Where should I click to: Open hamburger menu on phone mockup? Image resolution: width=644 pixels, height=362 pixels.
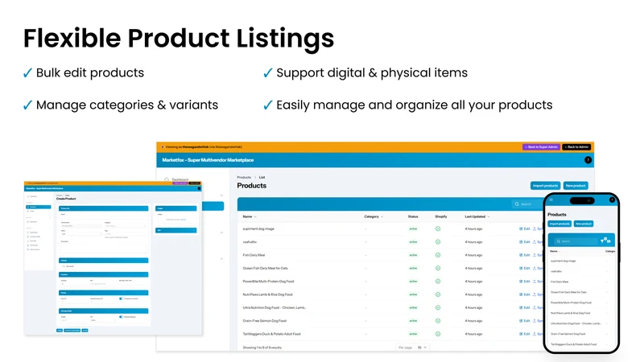point(551,200)
